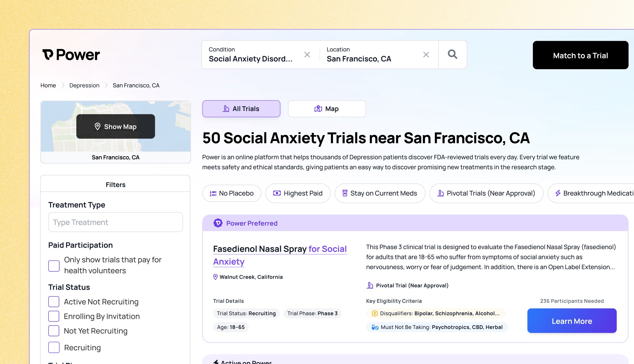Click the Disqualifiers X-circle icon
634x364 pixels.
click(x=375, y=313)
